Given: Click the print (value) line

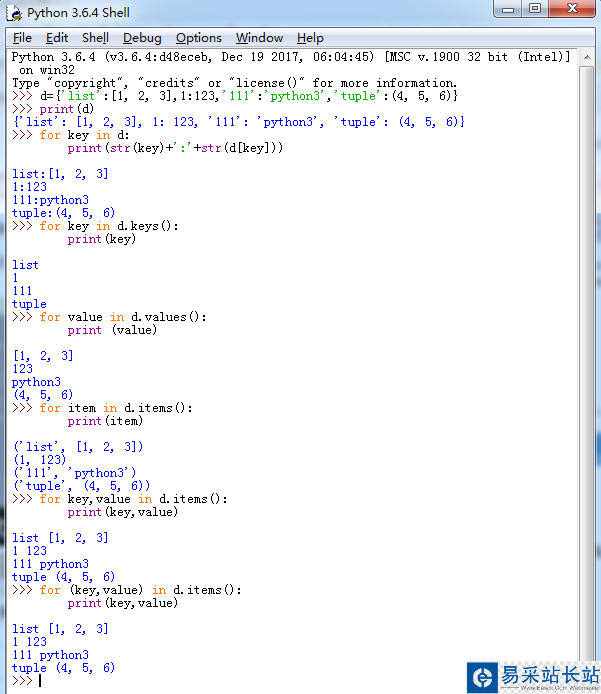Looking at the screenshot, I should pos(112,330).
